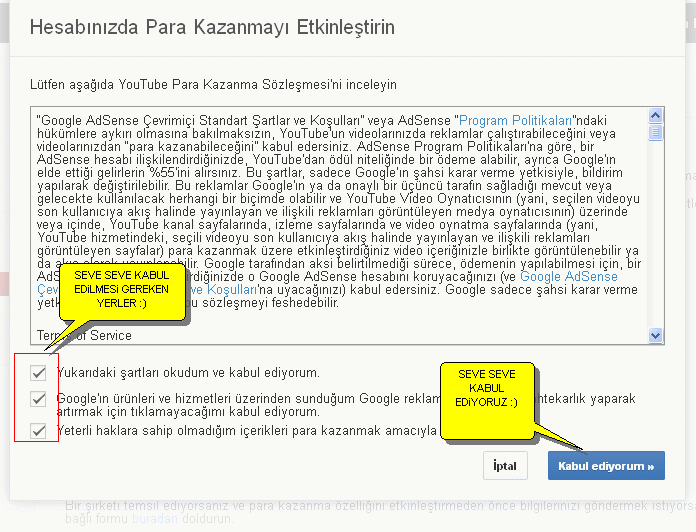696x532 pixels.
Task: Click the 'Kabul ediyorum »' button
Action: [x=606, y=466]
